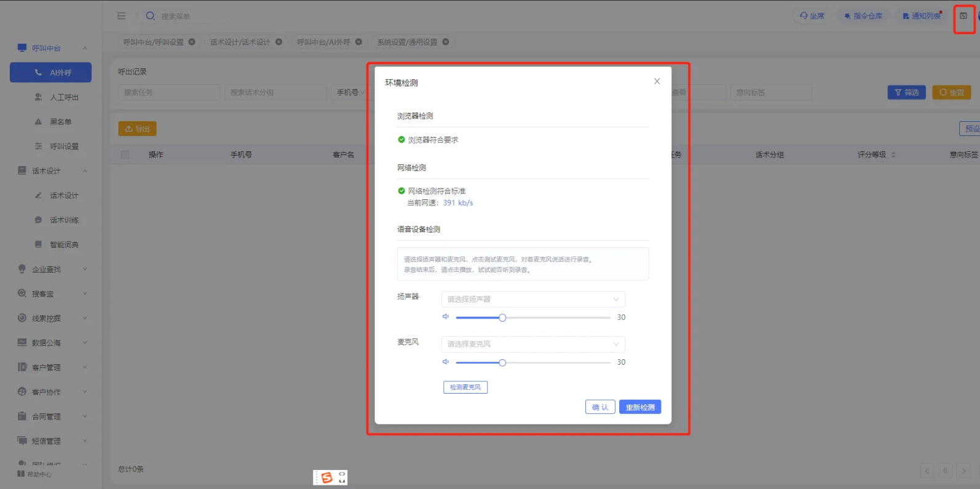Click the environment detection icon in top bar
Screen dimensions: 980x489
963,16
